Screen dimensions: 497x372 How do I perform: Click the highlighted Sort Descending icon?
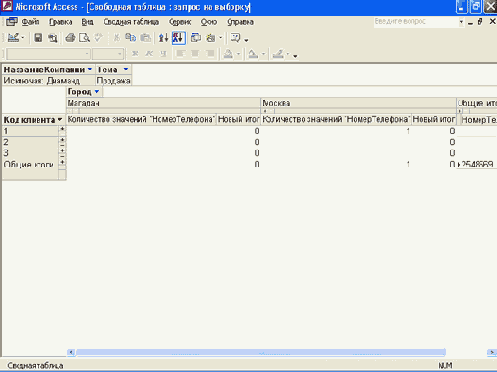click(178, 38)
